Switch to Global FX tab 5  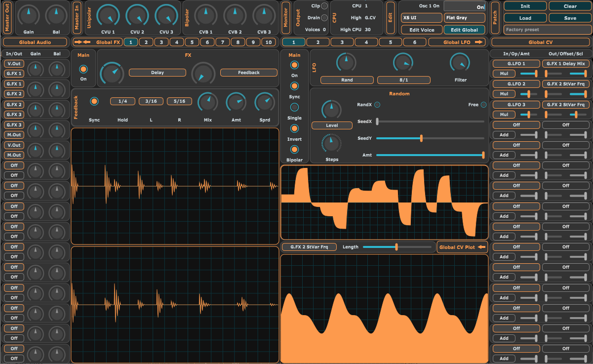pos(192,42)
